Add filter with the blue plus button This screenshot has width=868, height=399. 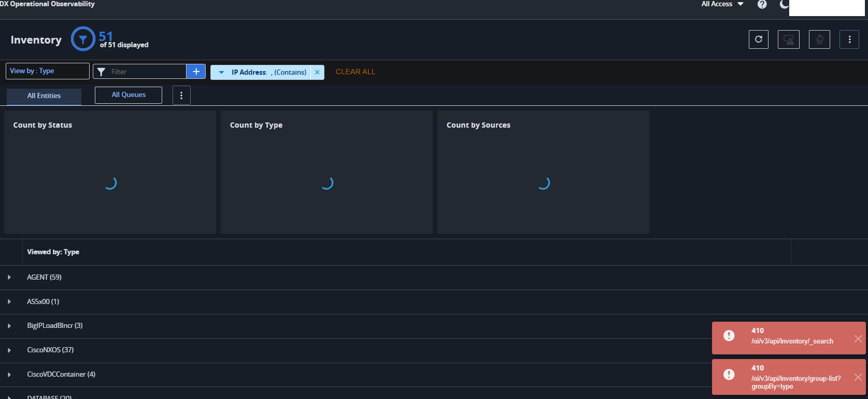[x=196, y=72]
